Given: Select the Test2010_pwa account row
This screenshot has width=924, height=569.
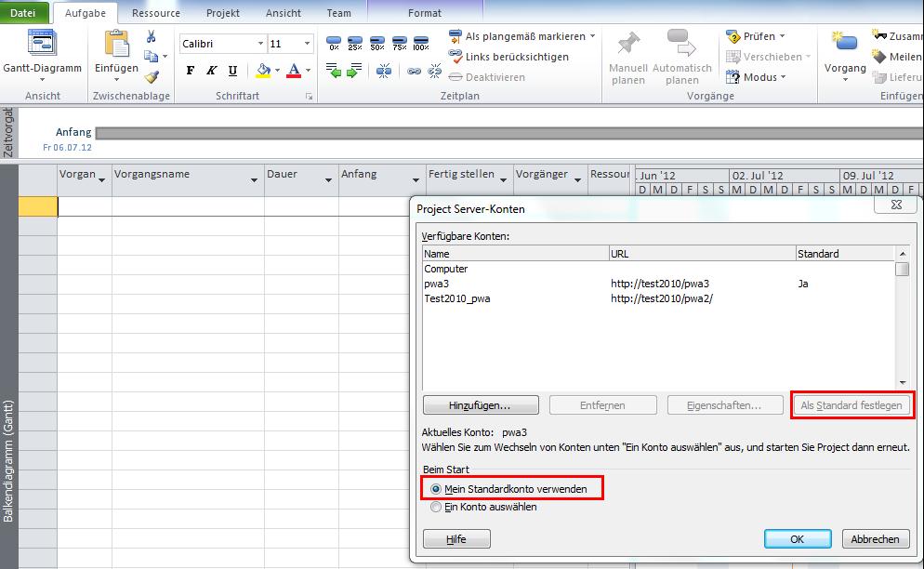Looking at the screenshot, I should click(x=658, y=298).
